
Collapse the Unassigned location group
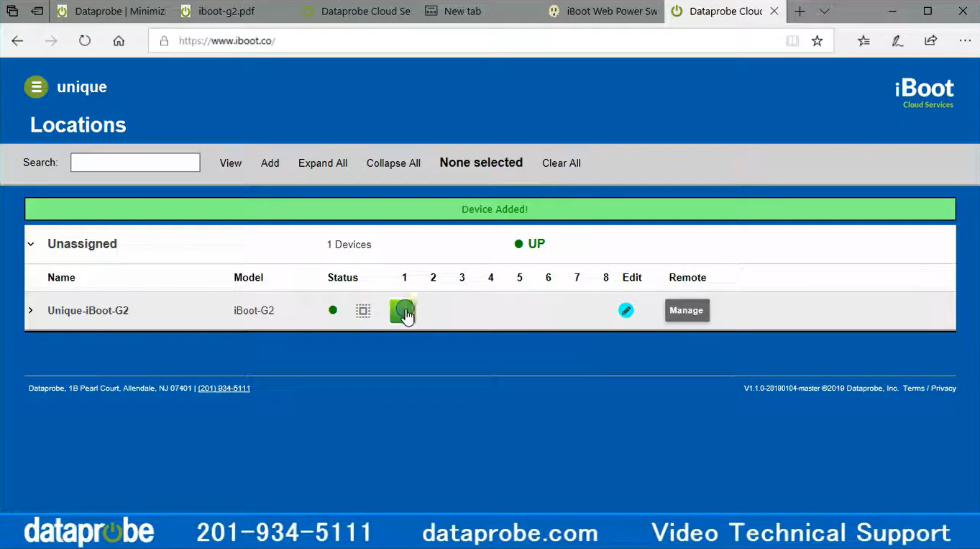31,244
